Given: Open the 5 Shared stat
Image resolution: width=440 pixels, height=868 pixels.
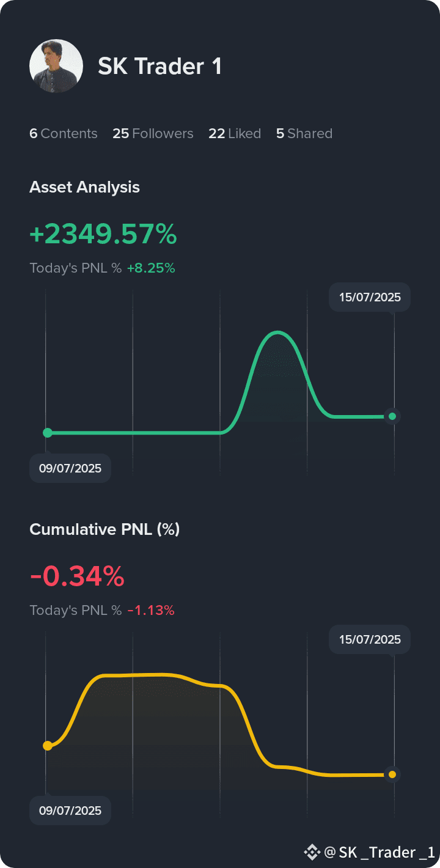Looking at the screenshot, I should coord(304,133).
